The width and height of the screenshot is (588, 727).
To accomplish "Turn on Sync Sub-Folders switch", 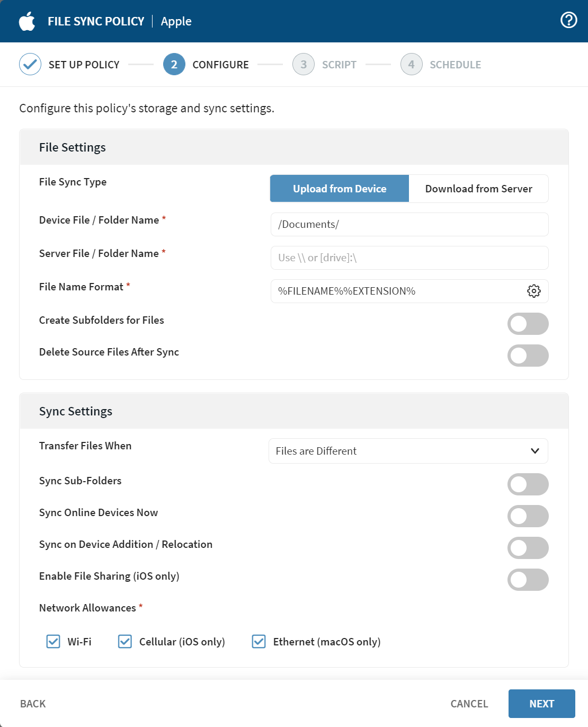I will tap(528, 484).
